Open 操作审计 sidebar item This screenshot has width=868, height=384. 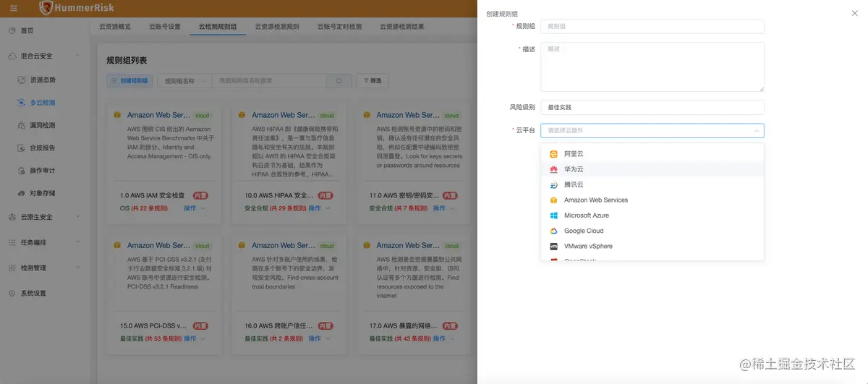[x=43, y=171]
